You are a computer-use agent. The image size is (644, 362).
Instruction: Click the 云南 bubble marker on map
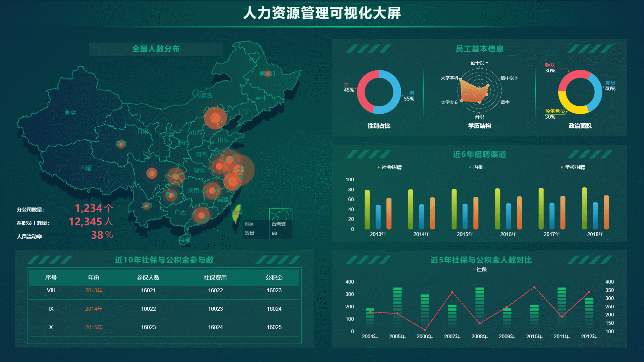[x=146, y=205]
